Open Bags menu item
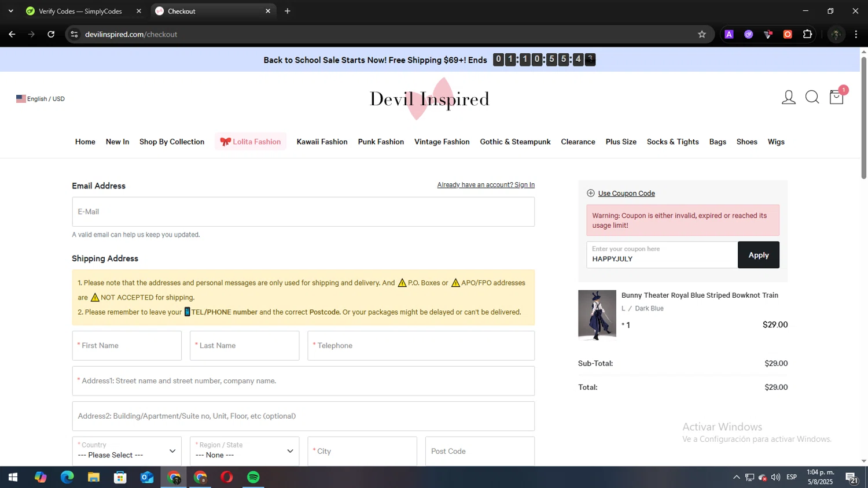This screenshot has height=488, width=868. click(718, 142)
